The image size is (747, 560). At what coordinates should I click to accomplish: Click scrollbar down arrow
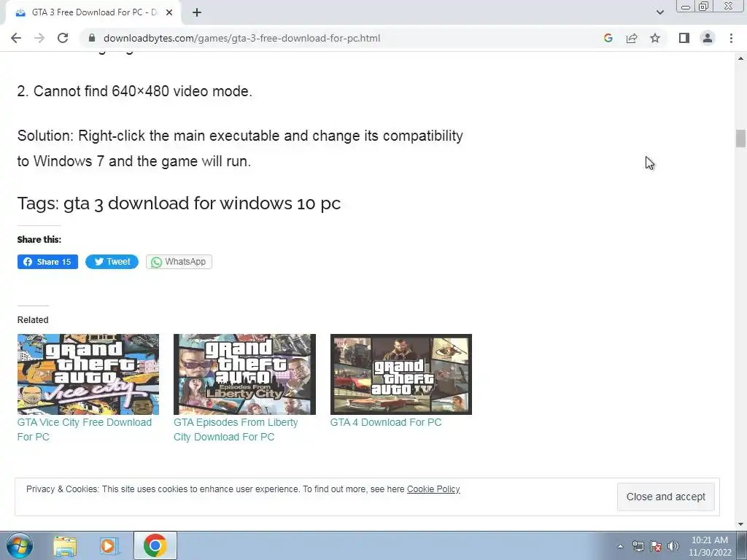pyautogui.click(x=740, y=524)
